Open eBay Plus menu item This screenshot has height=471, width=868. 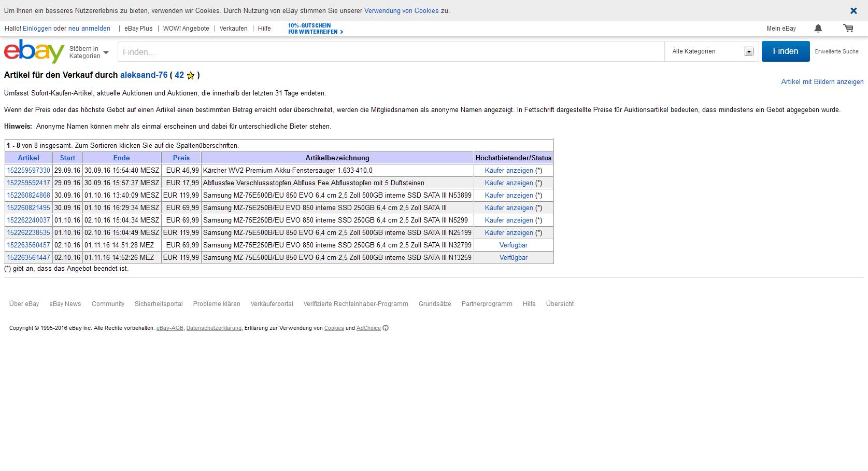[138, 29]
